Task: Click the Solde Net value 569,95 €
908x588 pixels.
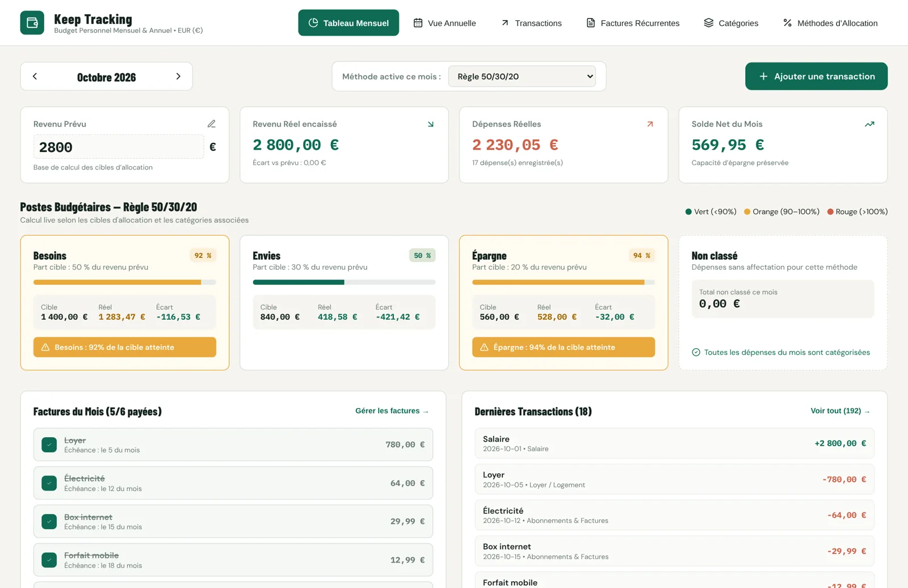Action: 728,145
